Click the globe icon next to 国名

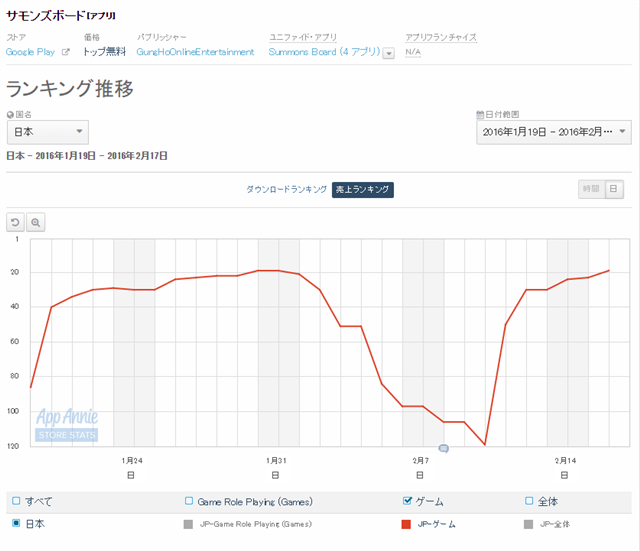point(10,115)
